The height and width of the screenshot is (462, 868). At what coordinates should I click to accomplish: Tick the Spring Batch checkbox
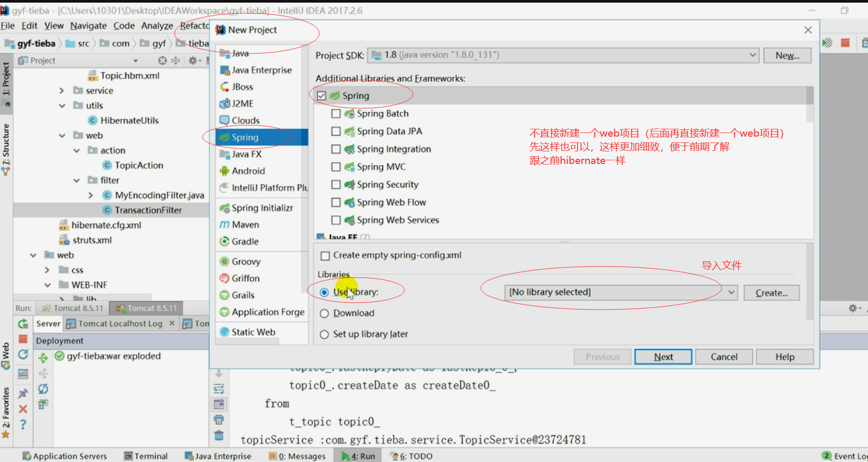[x=336, y=114]
